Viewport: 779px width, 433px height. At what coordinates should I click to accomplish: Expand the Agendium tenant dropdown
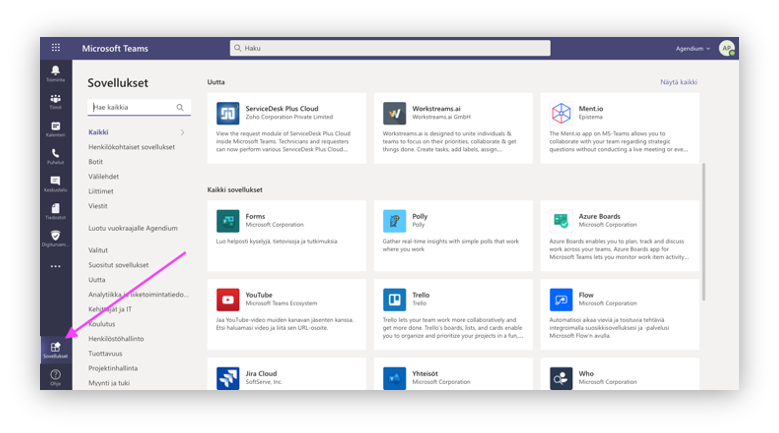tap(693, 49)
